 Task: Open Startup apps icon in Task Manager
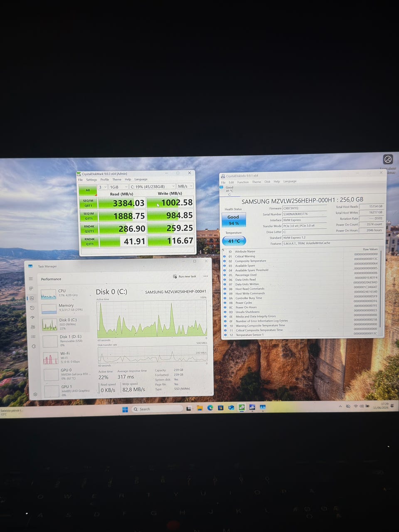32,318
